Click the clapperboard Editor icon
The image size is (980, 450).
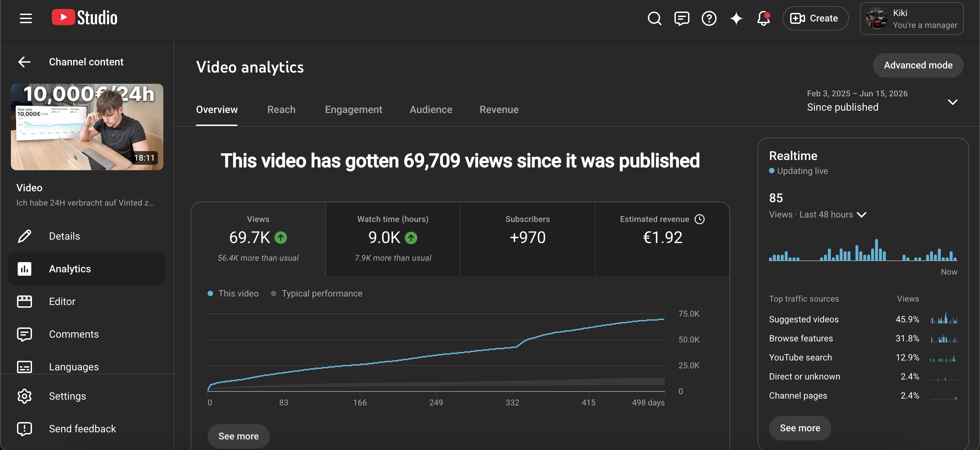[x=24, y=302]
